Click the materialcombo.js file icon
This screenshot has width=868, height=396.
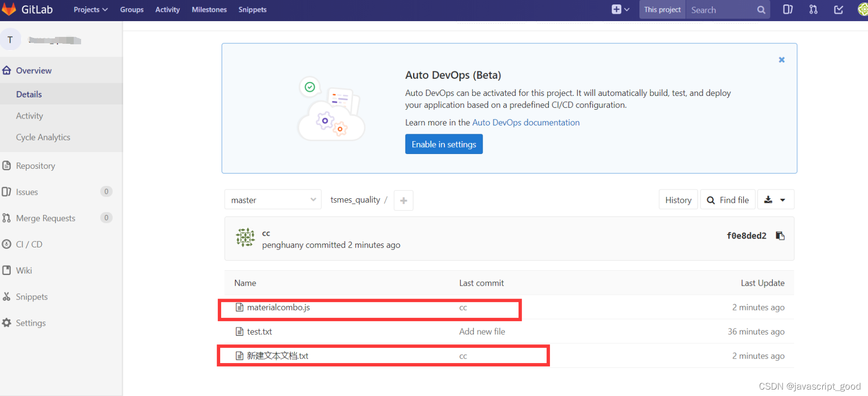point(239,307)
